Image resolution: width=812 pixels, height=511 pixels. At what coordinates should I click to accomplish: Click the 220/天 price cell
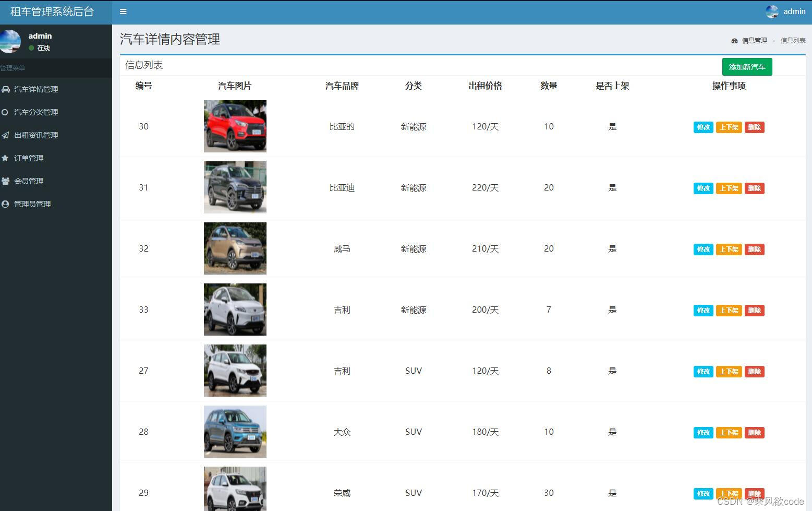click(x=486, y=188)
